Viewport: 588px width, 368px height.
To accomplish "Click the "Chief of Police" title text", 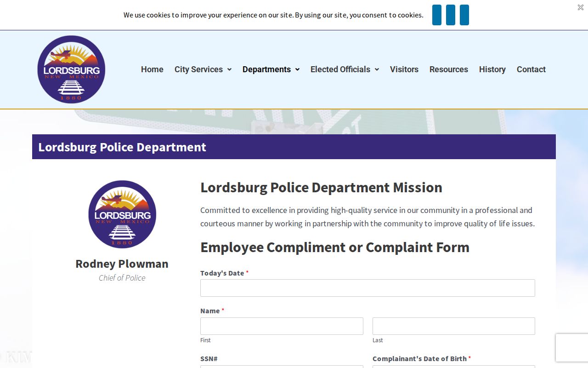I will click(x=122, y=278).
